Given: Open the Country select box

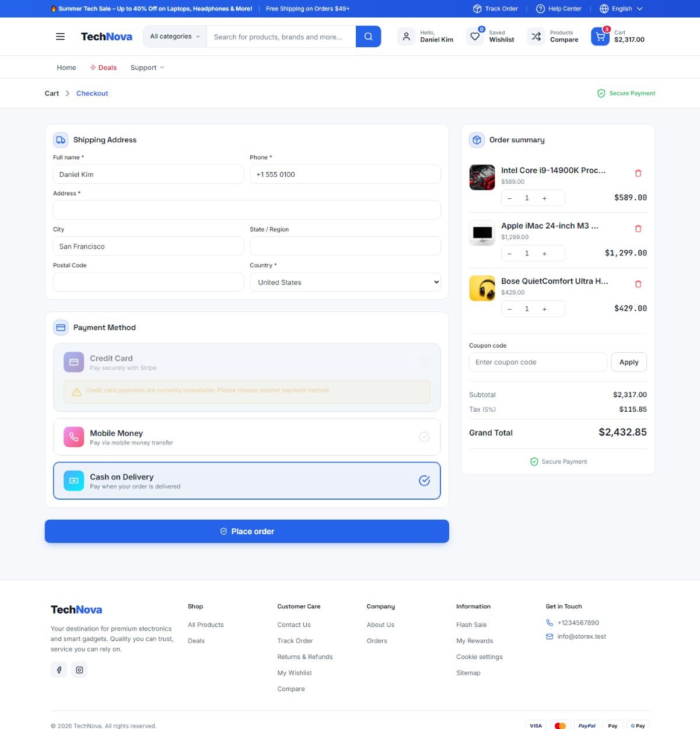Looking at the screenshot, I should coord(345,282).
